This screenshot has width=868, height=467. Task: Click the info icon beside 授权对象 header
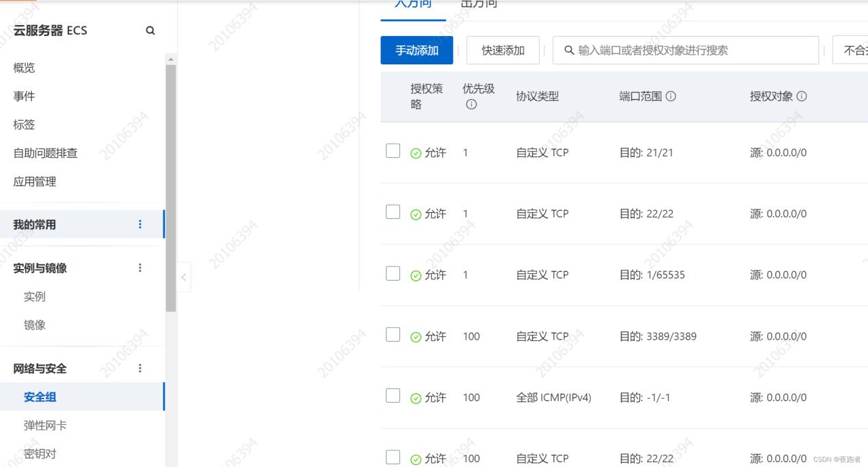coord(802,96)
